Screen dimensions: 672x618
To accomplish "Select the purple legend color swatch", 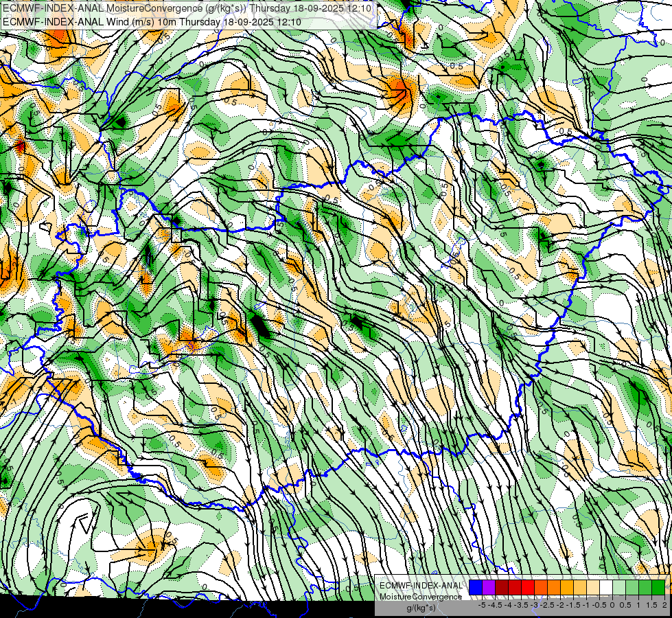I will pos(489,588).
